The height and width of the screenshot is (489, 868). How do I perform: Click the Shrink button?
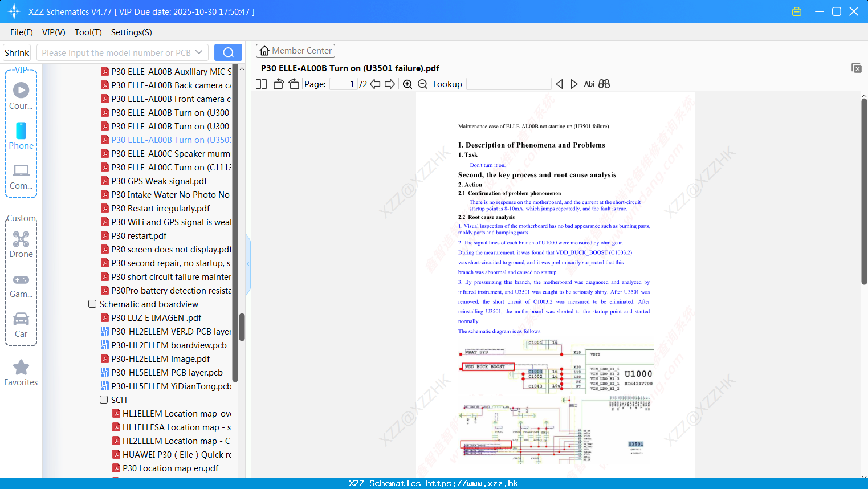coord(17,52)
